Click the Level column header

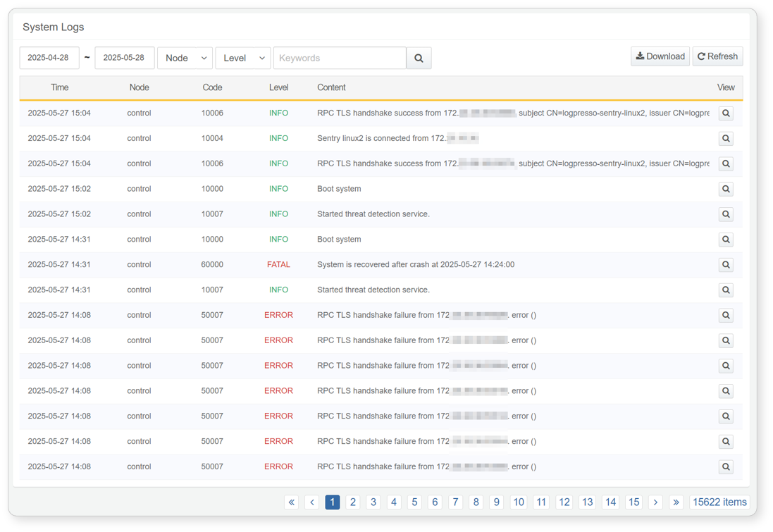click(x=278, y=87)
